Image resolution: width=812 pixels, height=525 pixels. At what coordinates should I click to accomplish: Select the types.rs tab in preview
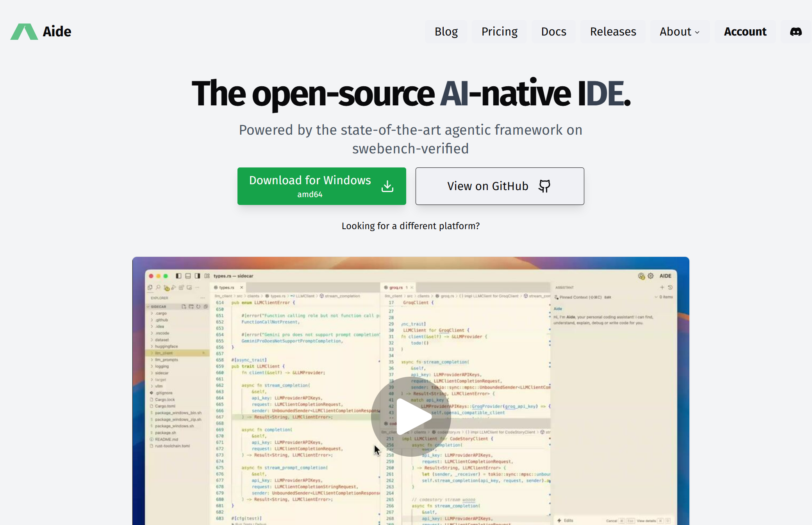[x=227, y=288]
